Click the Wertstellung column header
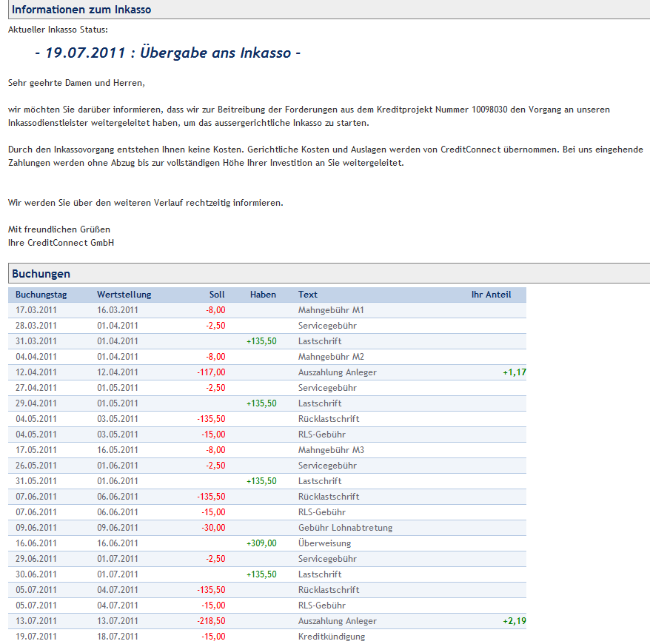The image size is (650, 644). point(124,295)
